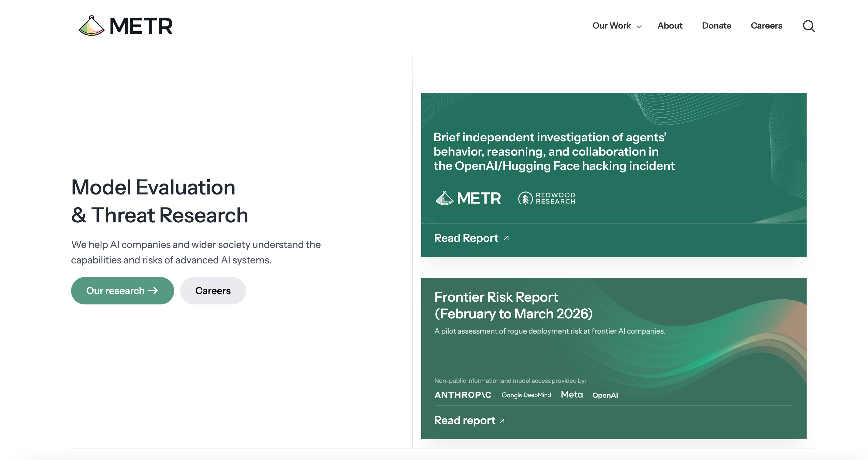Open the hacking incident investigation card title

[554, 152]
